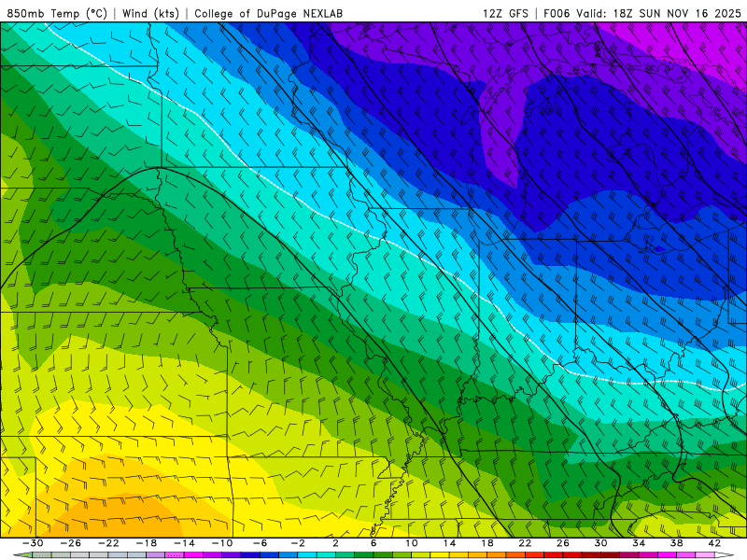Click the -30 color scale label
The width and height of the screenshot is (747, 560).
coord(33,543)
